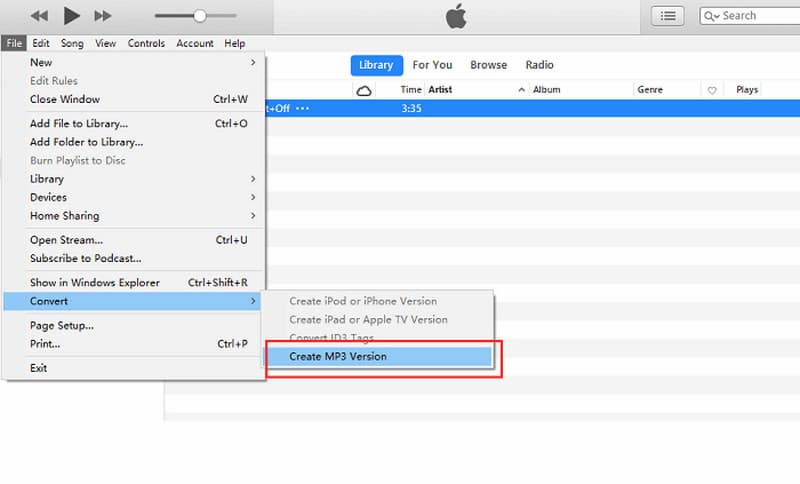The height and width of the screenshot is (484, 800).
Task: Click the Apple logo display area
Action: (x=456, y=16)
